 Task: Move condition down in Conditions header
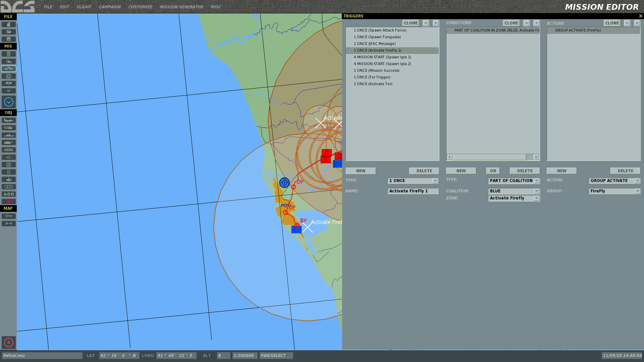(536, 23)
